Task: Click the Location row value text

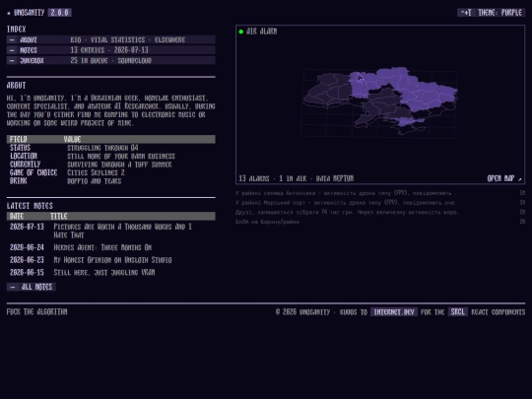Action: point(121,156)
